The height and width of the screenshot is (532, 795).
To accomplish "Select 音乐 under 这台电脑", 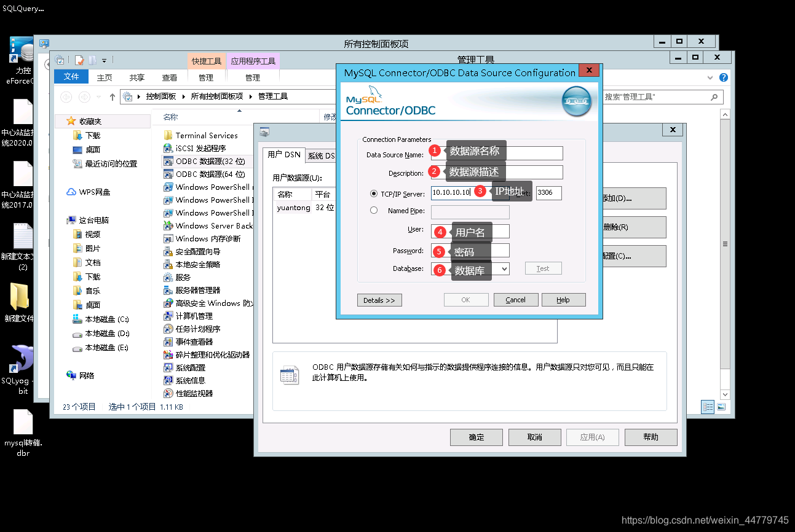I will tap(86, 291).
